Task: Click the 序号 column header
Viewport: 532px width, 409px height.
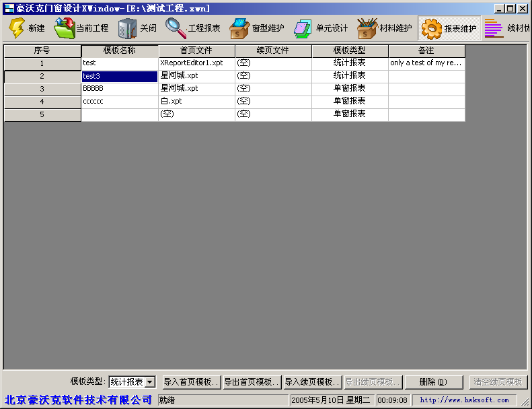Action: [x=42, y=50]
